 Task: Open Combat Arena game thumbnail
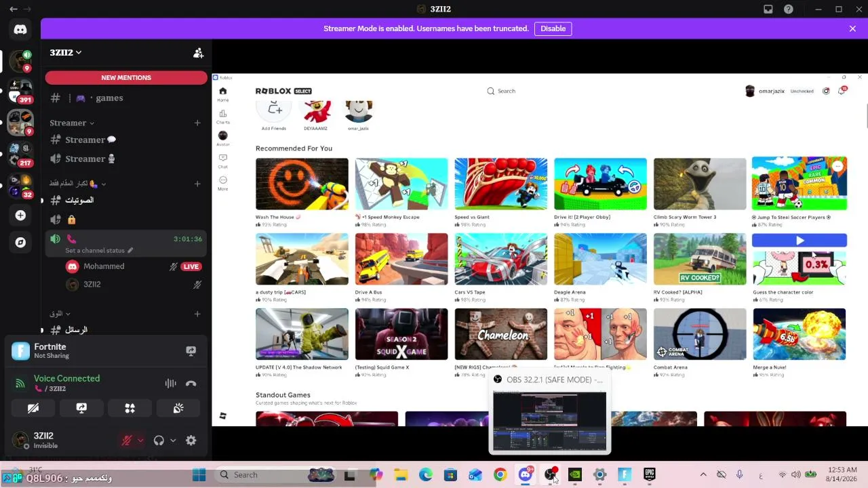(700, 334)
